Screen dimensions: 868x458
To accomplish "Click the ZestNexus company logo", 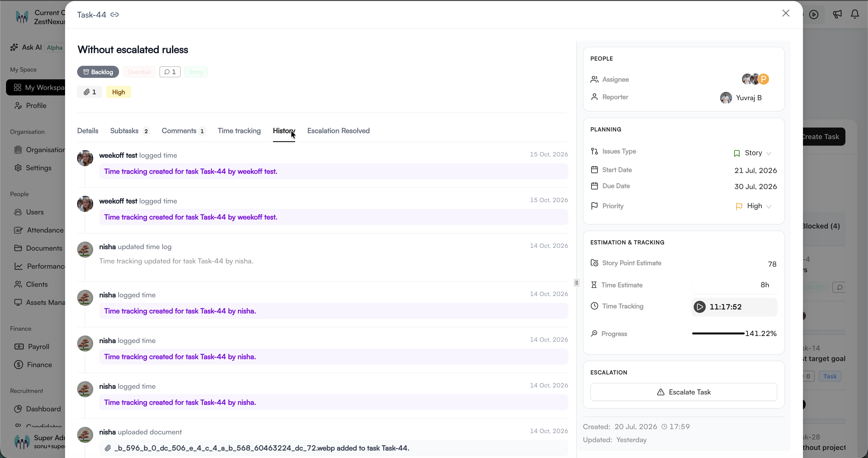I will pos(22,17).
